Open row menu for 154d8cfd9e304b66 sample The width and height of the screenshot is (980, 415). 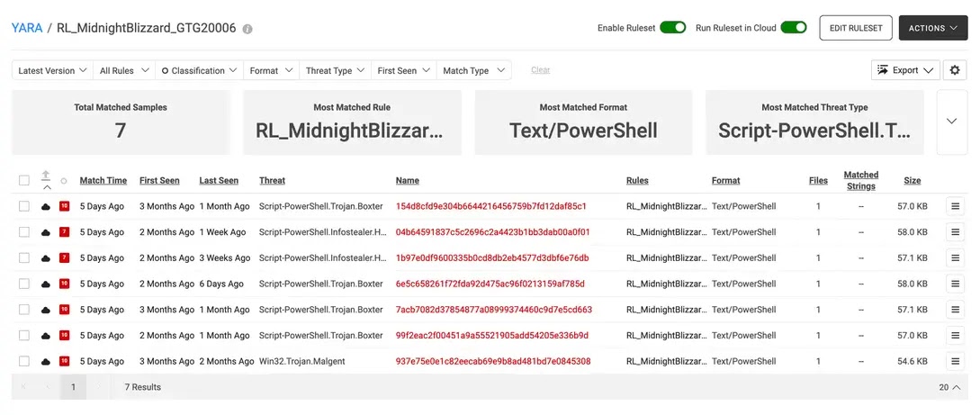(x=955, y=206)
